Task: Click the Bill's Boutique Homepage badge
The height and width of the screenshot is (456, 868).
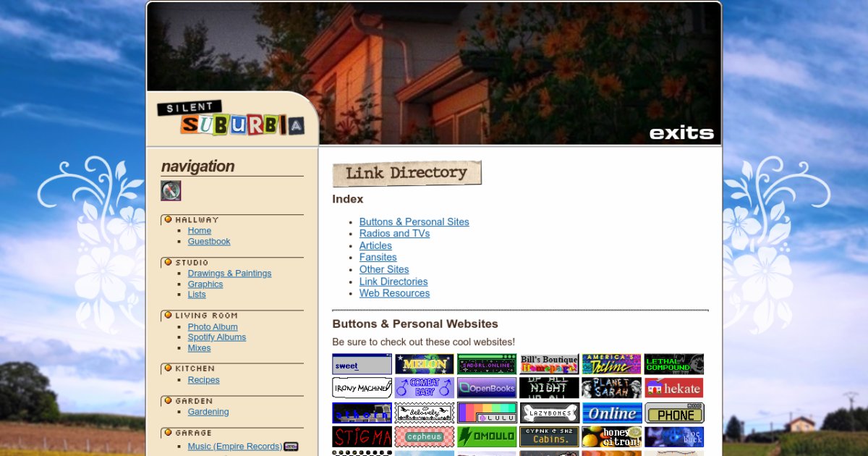Action: click(549, 364)
